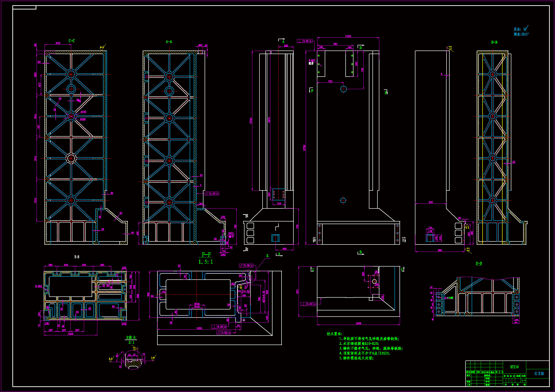Select the 2700 vertical dimension text
The width and height of the screenshot is (555, 392).
(x=251, y=121)
